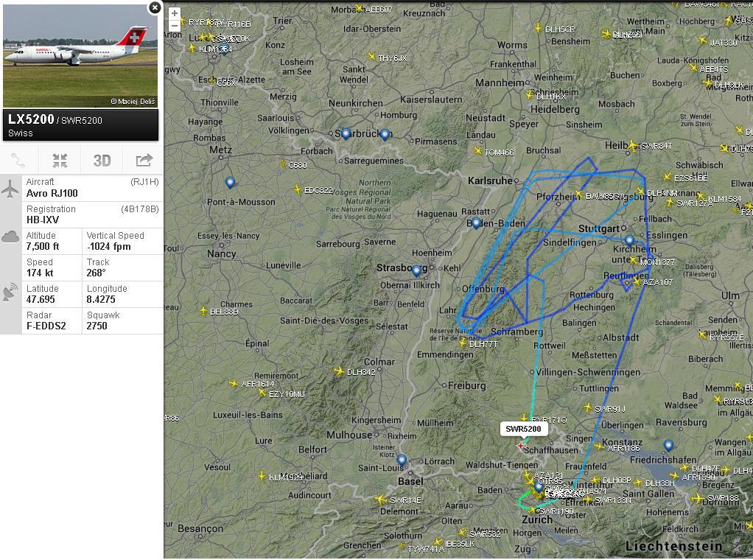753x560 pixels.
Task: Click the flight route icon in panel toolbar
Action: [x=18, y=161]
